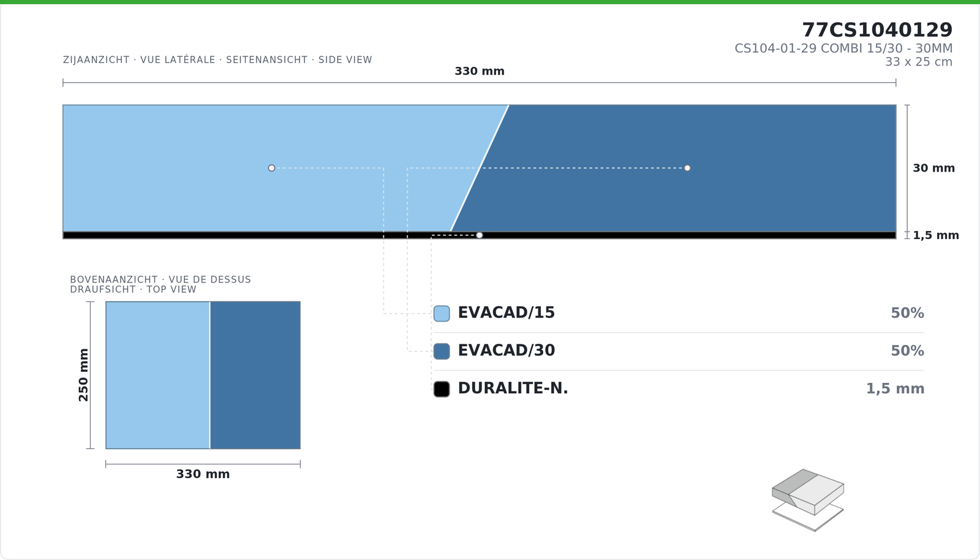The height and width of the screenshot is (560, 980).
Task: Click the 50% value in EVACAD/30 row
Action: pos(907,351)
